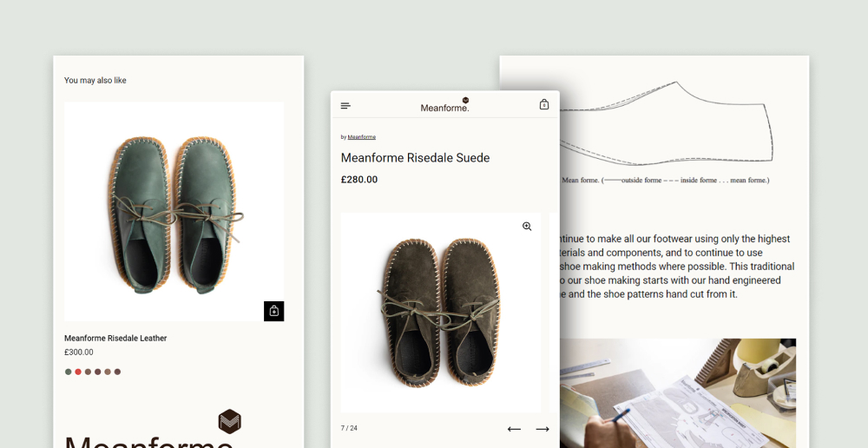The height and width of the screenshot is (448, 868).
Task: Open the Meanforme Risedale Leather product title
Action: (x=115, y=339)
